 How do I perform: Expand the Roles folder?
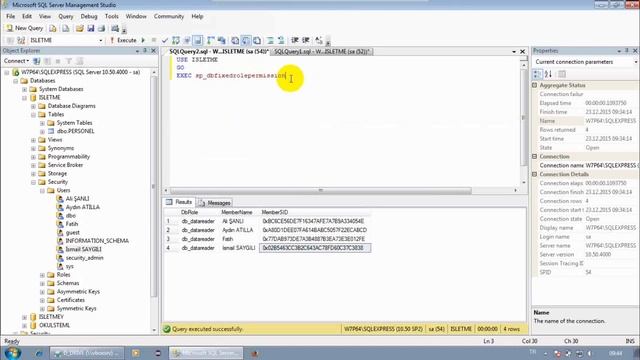tap(42, 275)
